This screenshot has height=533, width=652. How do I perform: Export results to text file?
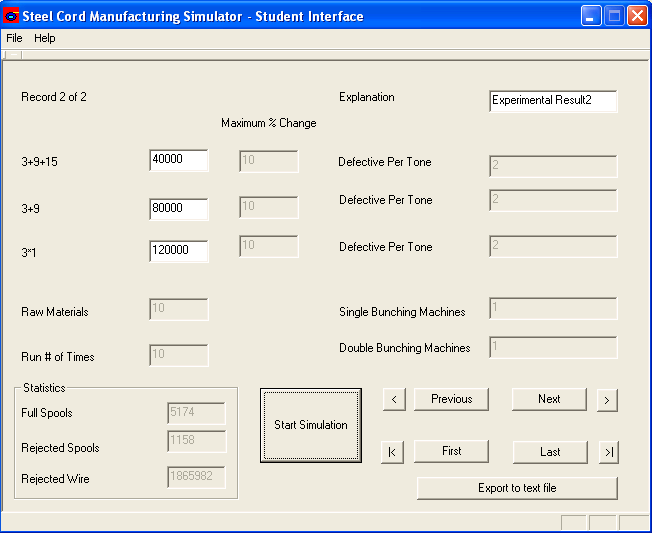coord(517,488)
